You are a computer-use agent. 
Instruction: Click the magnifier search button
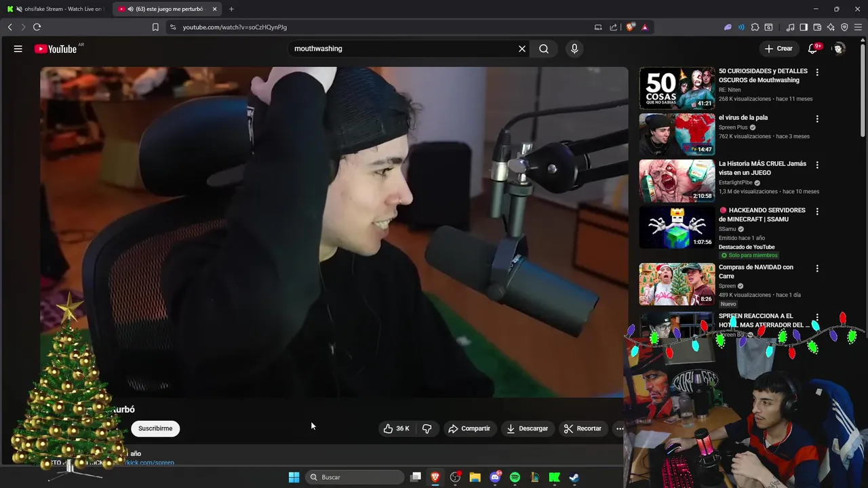point(544,49)
